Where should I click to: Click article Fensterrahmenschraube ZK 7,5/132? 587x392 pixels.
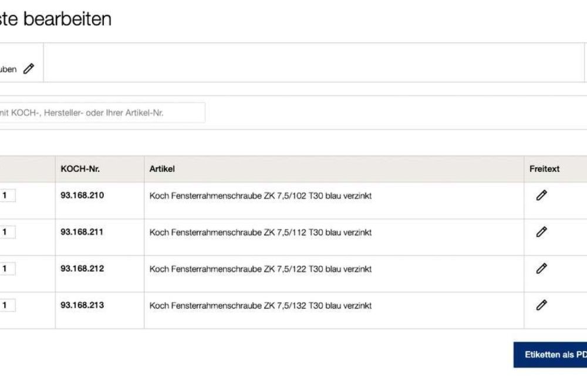tap(261, 306)
